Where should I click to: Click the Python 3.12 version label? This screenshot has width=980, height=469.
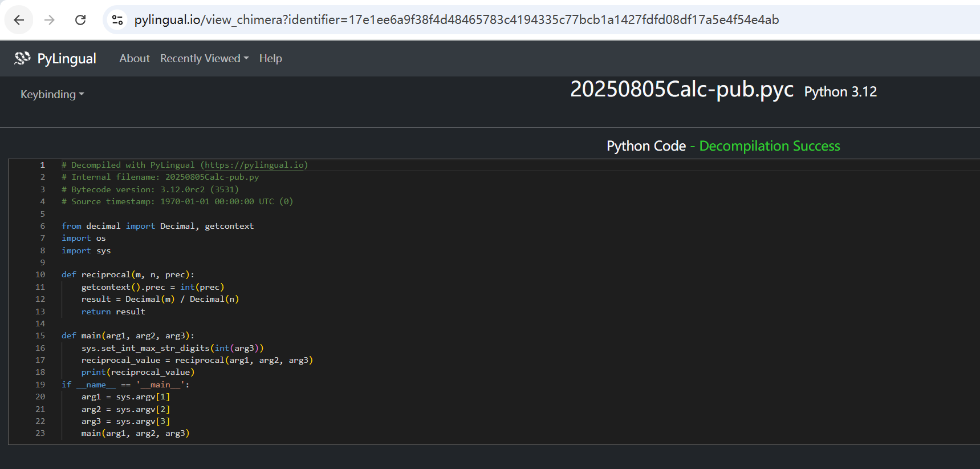tap(840, 92)
